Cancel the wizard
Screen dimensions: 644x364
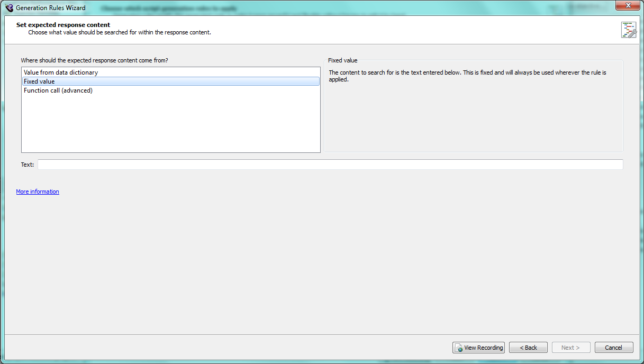click(x=613, y=348)
